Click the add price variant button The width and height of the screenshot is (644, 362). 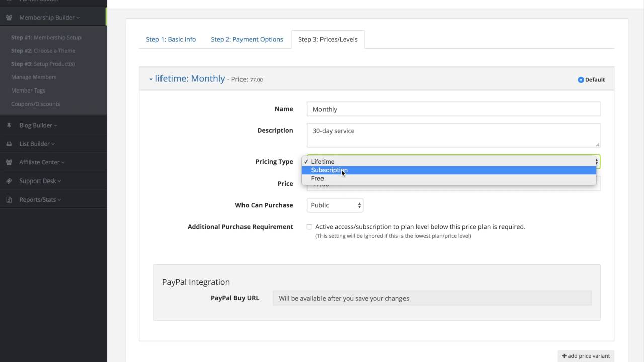tap(586, 356)
